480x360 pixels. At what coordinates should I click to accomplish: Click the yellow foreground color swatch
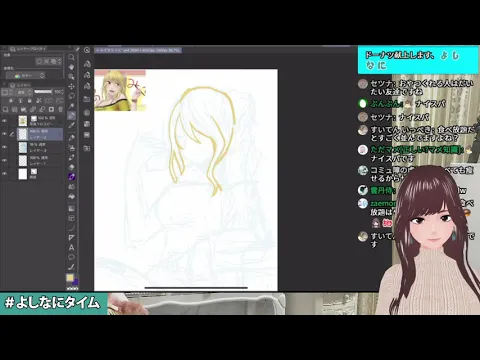pyautogui.click(x=70, y=278)
